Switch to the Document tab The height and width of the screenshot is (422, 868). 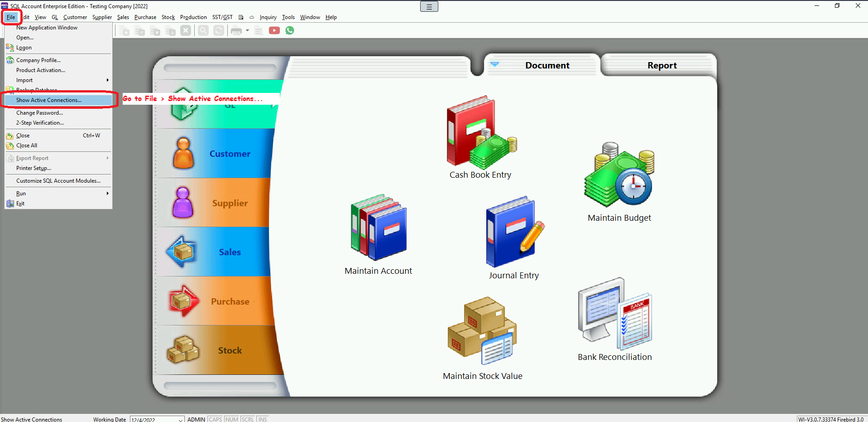tap(547, 65)
